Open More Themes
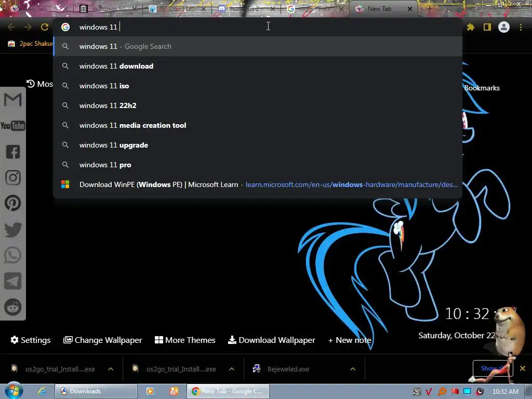Screen dimensions: 532x399 [185, 340]
